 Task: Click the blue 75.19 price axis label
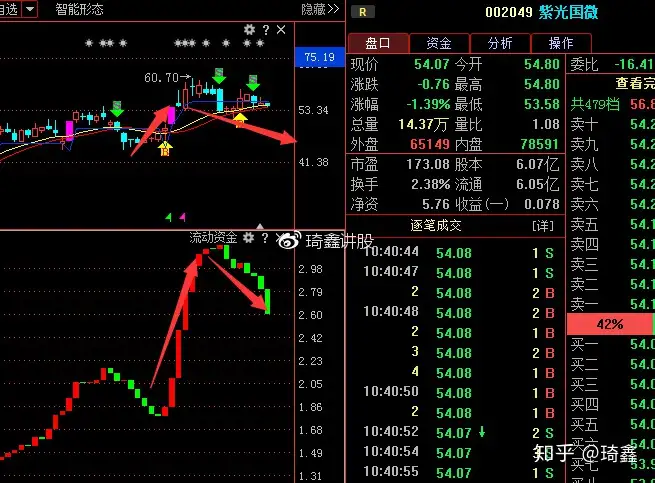tap(320, 57)
